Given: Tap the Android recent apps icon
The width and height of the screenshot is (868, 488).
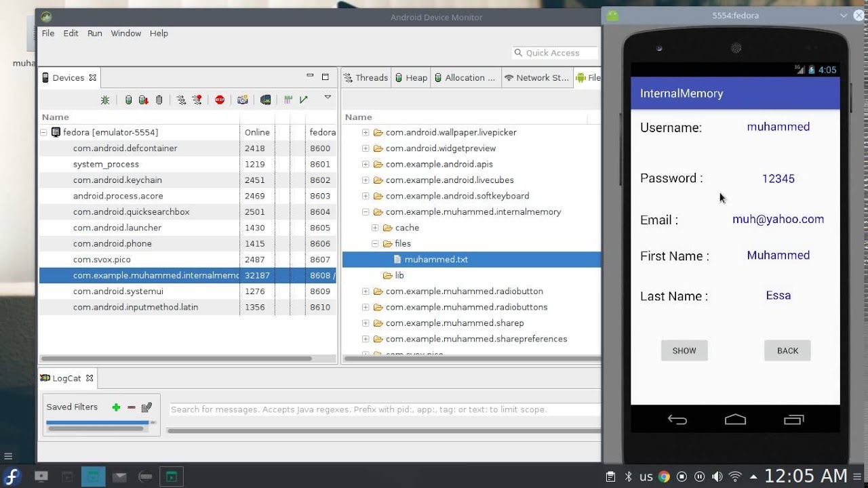Looking at the screenshot, I should point(793,420).
